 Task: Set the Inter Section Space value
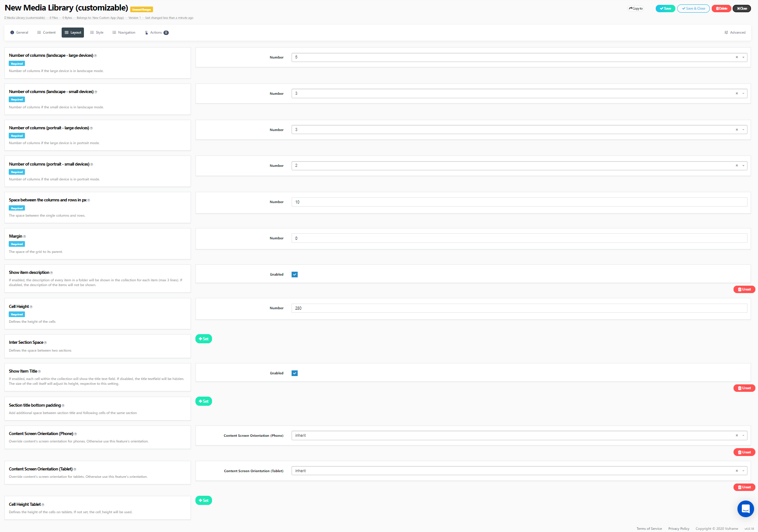(x=204, y=339)
